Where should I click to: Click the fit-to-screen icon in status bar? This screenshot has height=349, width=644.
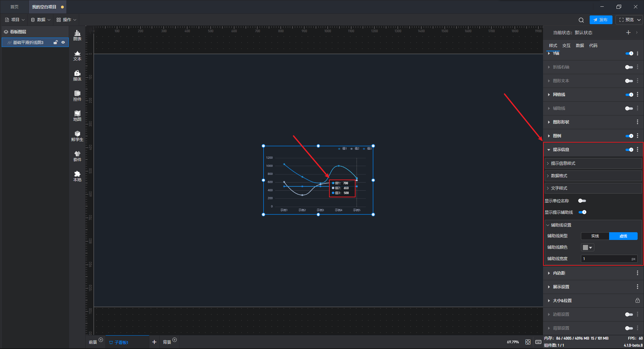528,342
